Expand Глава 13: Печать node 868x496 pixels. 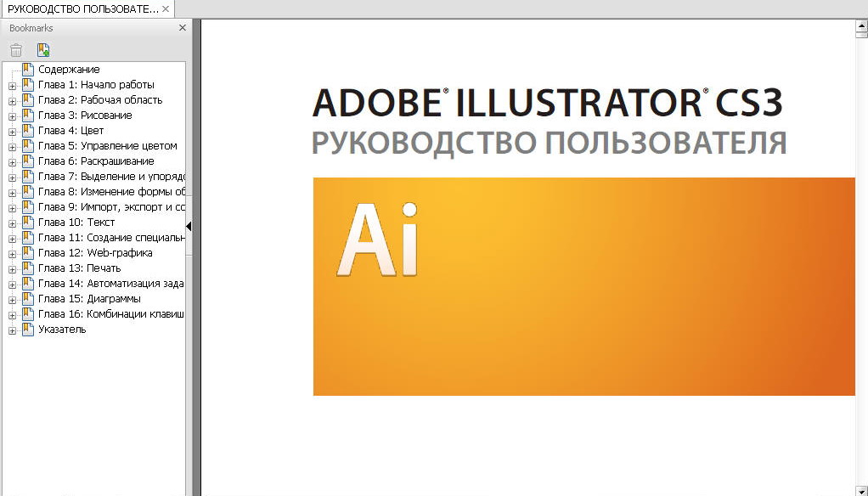12,269
